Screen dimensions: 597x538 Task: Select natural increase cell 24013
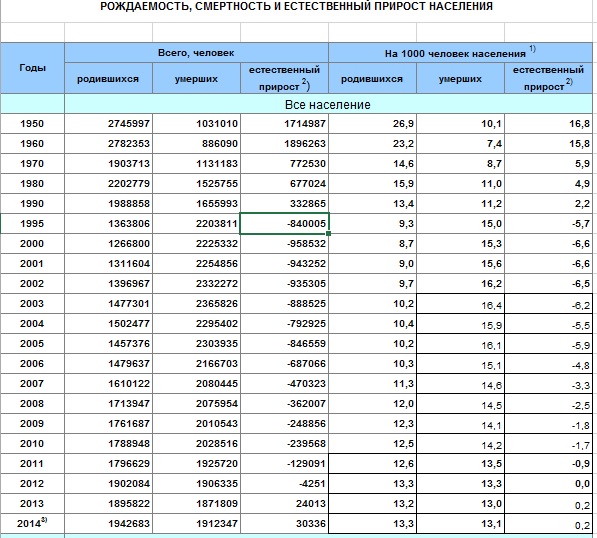(x=284, y=503)
